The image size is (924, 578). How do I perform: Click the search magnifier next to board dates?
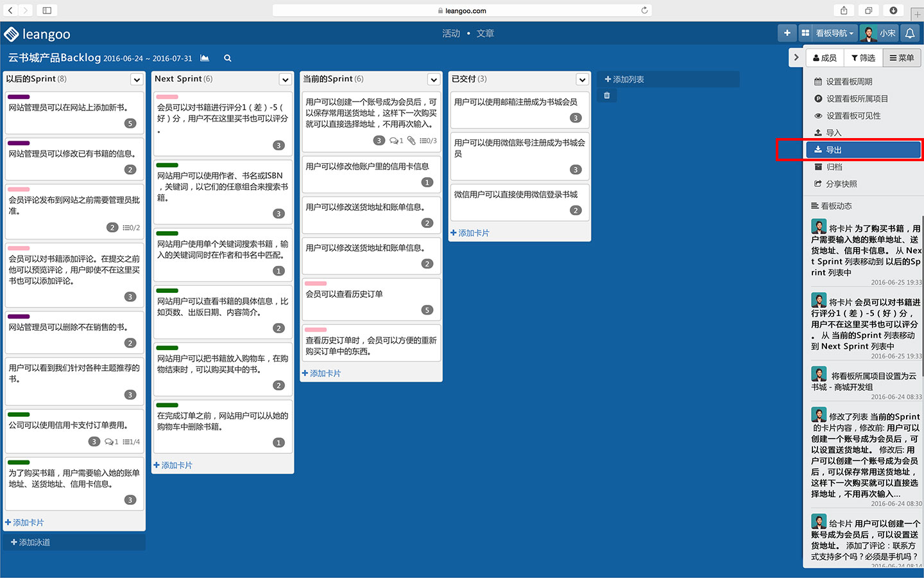pyautogui.click(x=227, y=58)
